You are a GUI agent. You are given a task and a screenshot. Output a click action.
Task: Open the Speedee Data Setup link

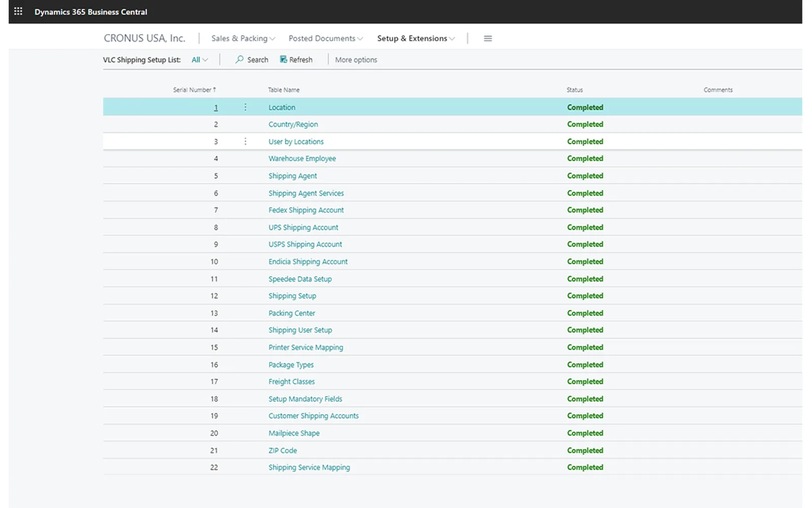click(x=300, y=279)
